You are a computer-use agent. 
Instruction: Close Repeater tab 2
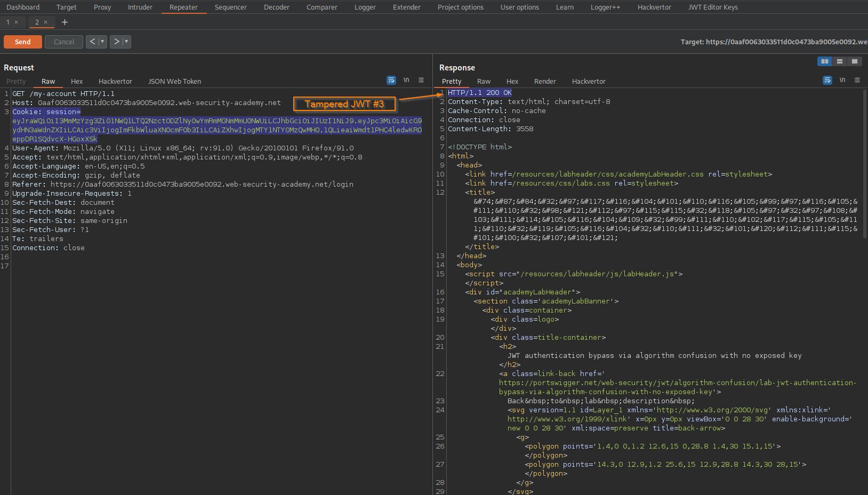(x=46, y=22)
